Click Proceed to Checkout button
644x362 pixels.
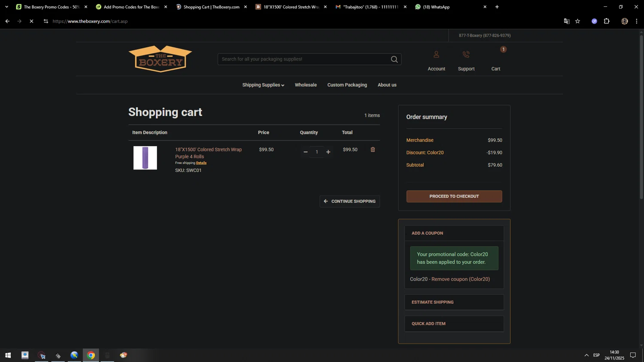click(454, 196)
